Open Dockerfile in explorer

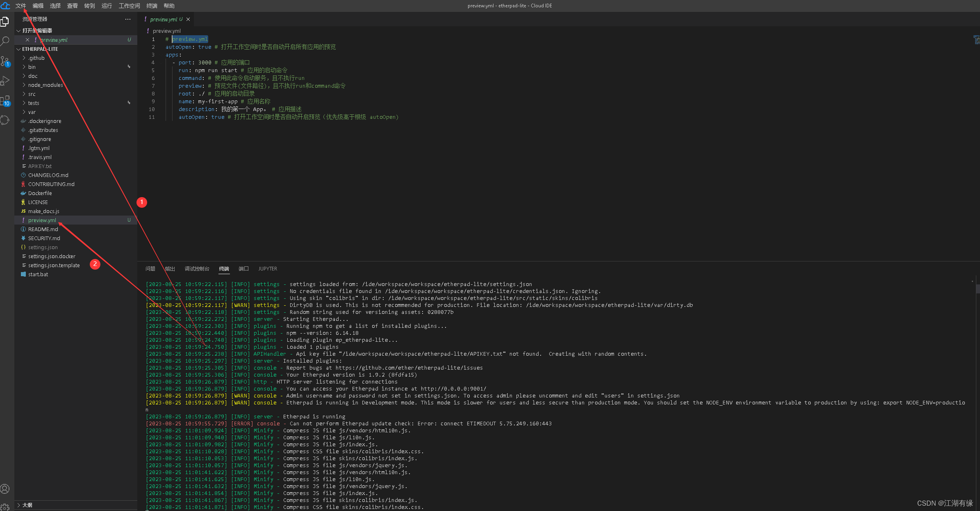76,193
